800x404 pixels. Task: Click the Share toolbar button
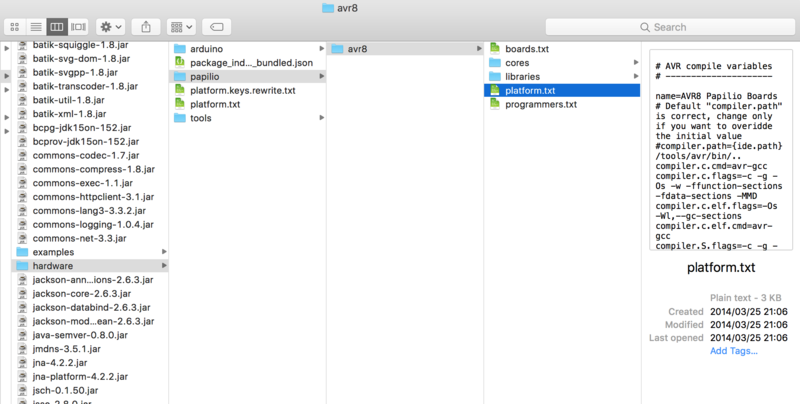pyautogui.click(x=146, y=27)
